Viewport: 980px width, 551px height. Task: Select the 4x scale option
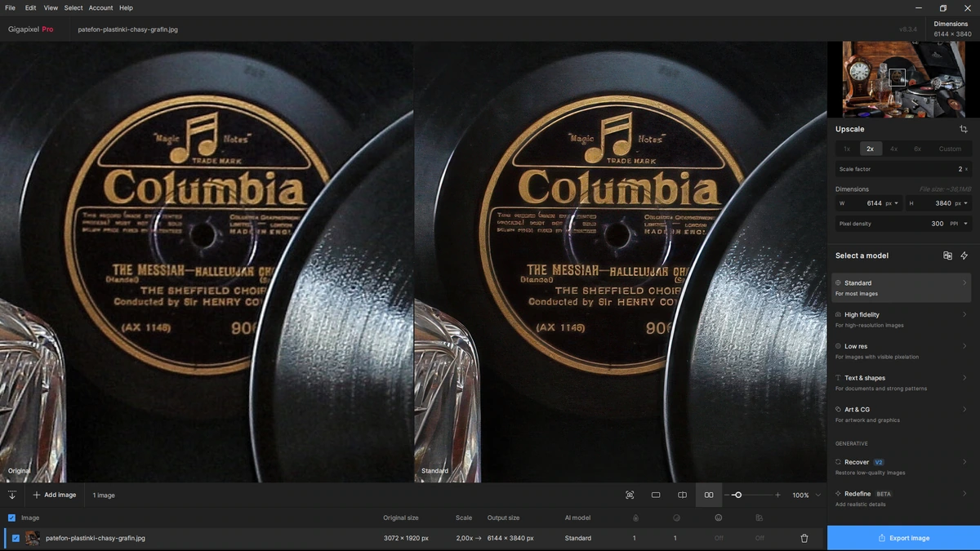pos(894,149)
